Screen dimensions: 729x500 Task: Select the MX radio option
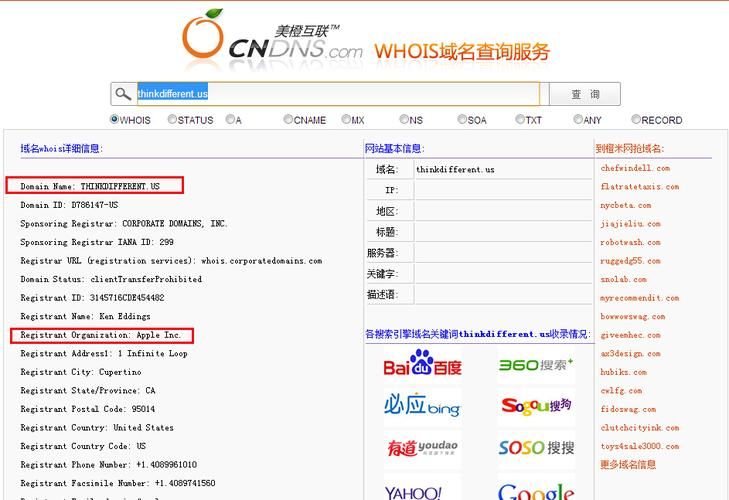(346, 119)
